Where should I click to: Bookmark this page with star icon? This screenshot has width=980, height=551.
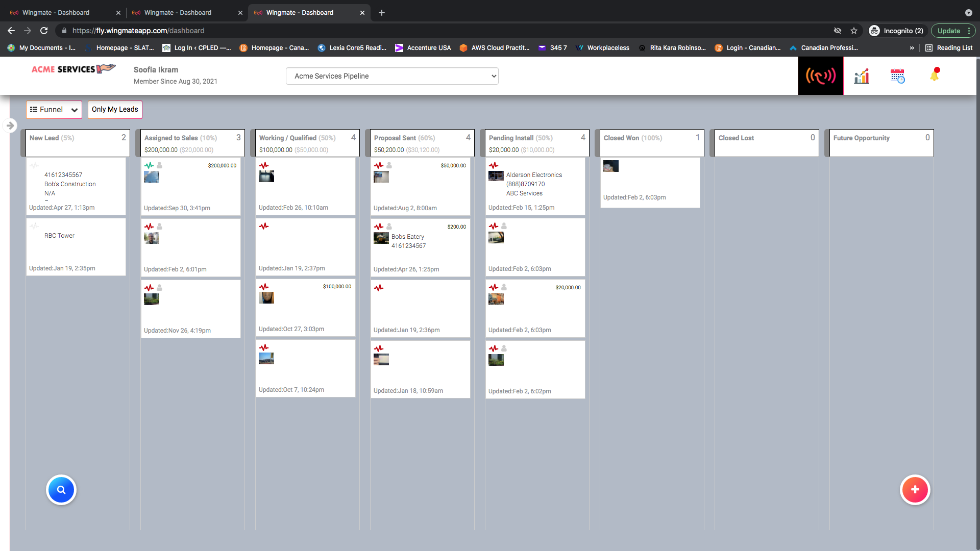pos(854,31)
